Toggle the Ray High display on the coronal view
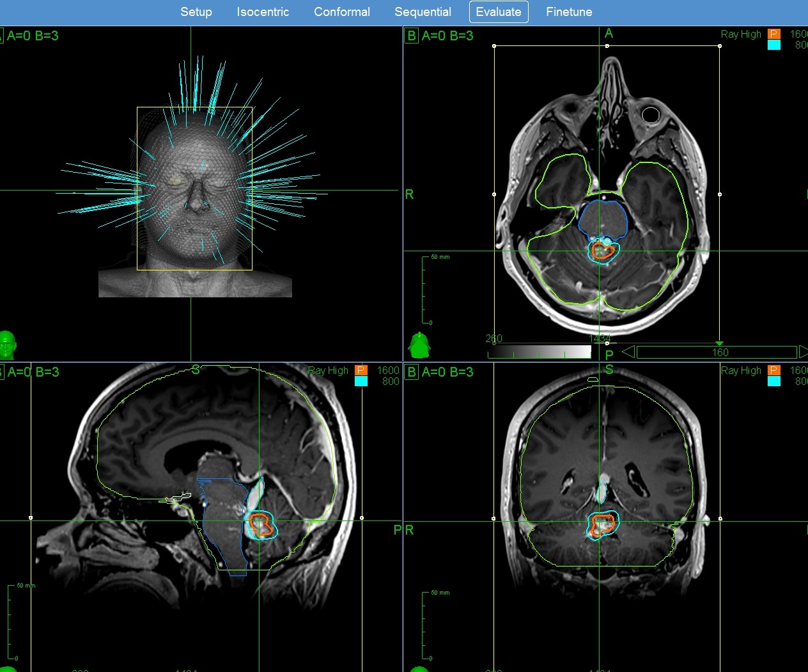The height and width of the screenshot is (672, 808). tap(740, 370)
